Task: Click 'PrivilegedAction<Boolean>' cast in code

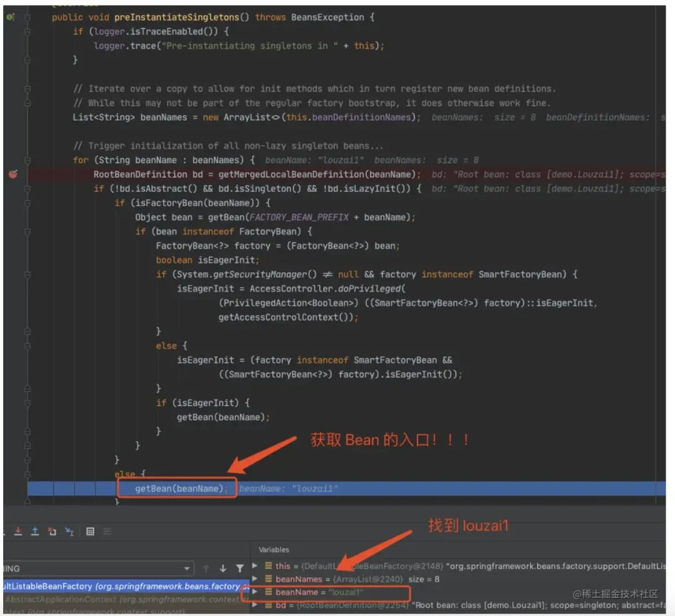Action: (x=288, y=303)
